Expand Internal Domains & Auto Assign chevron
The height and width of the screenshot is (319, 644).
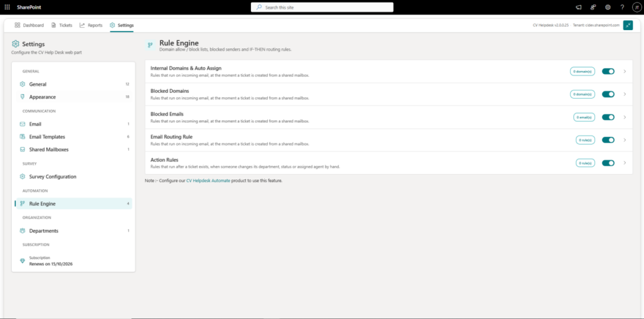[625, 72]
